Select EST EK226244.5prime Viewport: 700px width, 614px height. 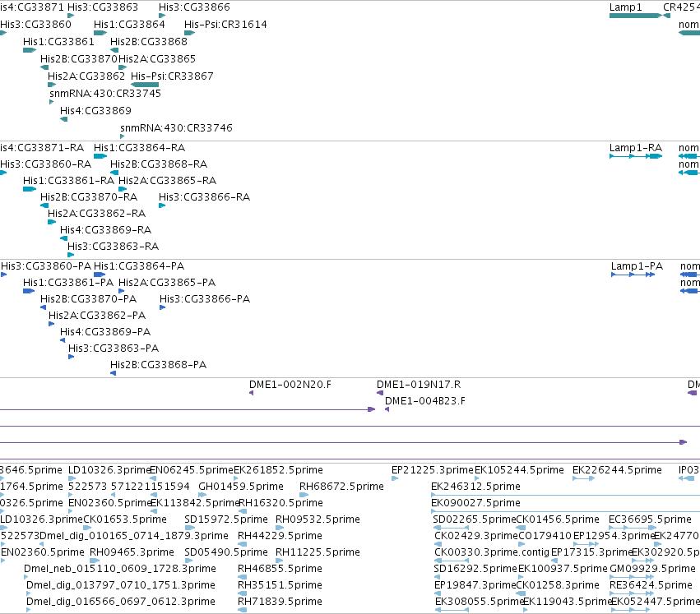coord(617,470)
